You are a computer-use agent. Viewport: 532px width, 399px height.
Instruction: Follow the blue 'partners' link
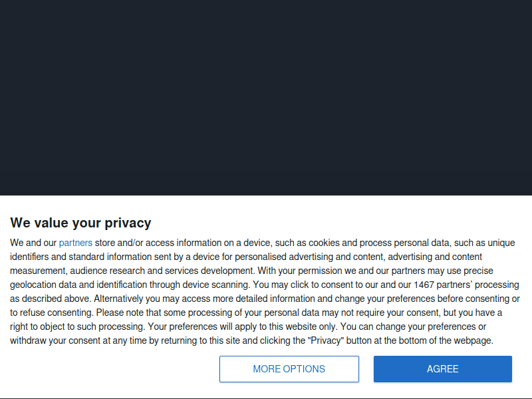[x=75, y=243]
